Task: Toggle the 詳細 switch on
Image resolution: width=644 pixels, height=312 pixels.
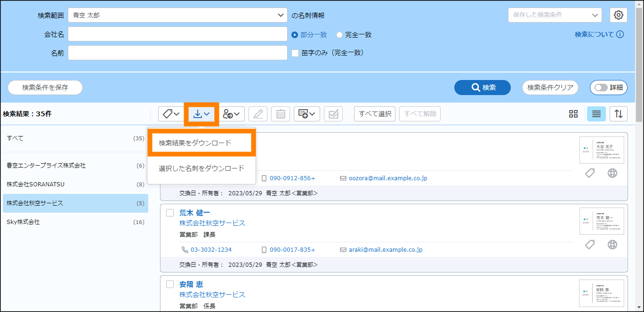Action: tap(602, 88)
